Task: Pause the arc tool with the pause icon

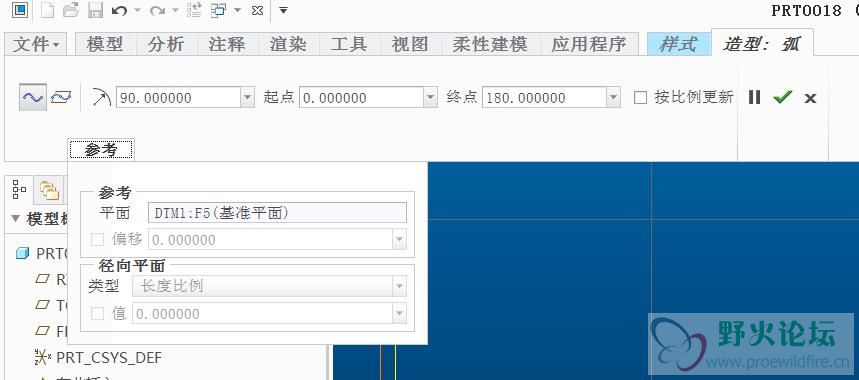Action: pos(754,97)
